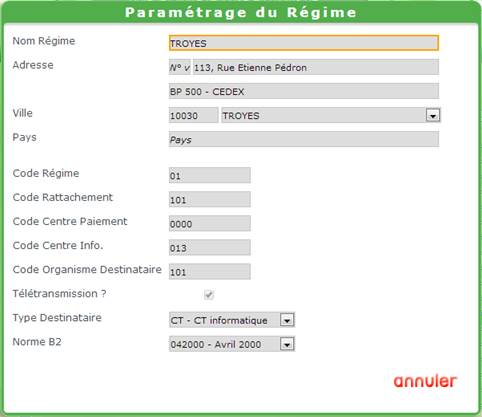Open the Ville dropdown arrow next to TROYES
The height and width of the screenshot is (417, 482).
click(x=433, y=116)
